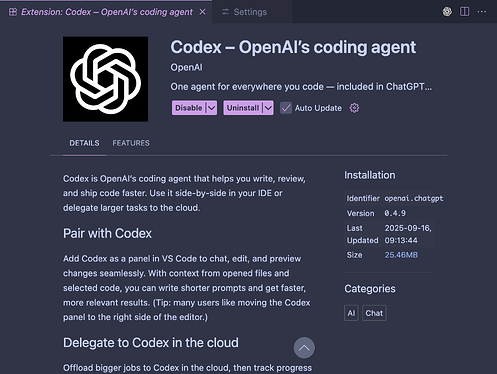Viewport: 497px width, 374px height.
Task: Click the 25.46MB size link
Action: point(401,255)
